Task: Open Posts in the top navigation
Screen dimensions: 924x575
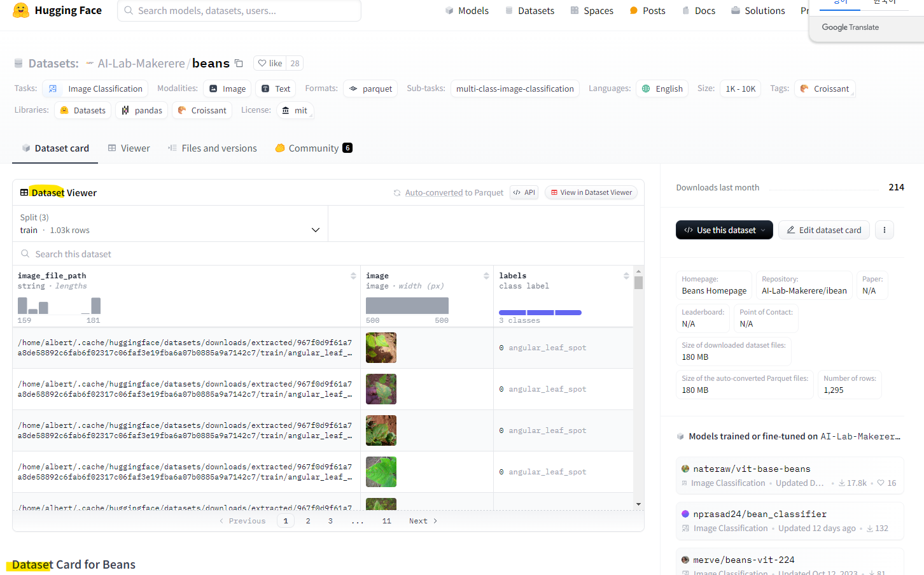Action: pyautogui.click(x=647, y=11)
